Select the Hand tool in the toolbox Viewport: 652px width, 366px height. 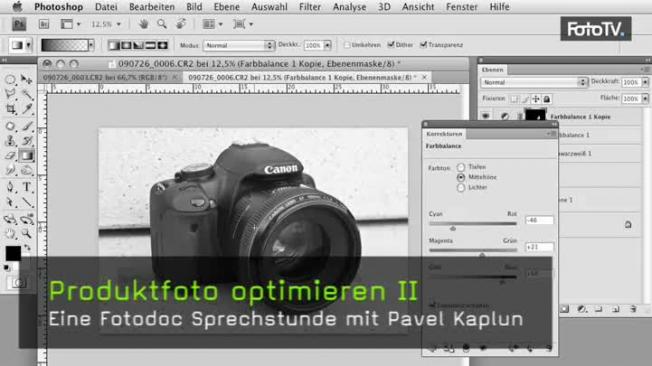point(10,234)
